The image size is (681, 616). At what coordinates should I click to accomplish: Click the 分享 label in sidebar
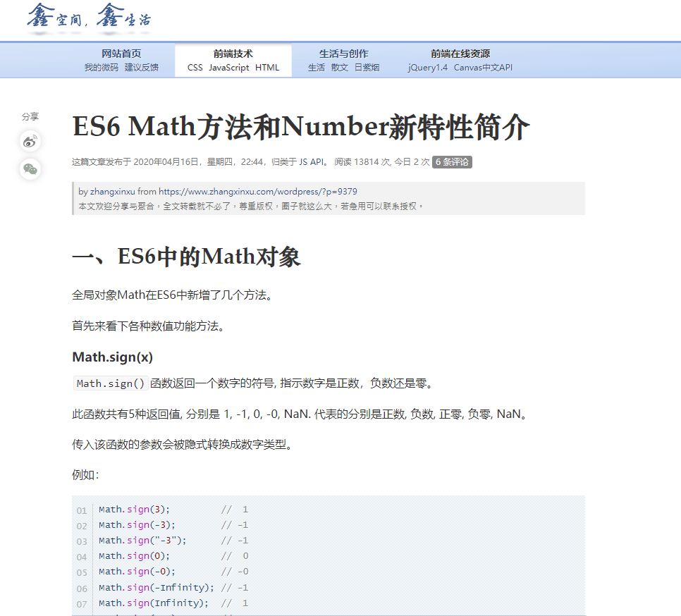(x=30, y=116)
